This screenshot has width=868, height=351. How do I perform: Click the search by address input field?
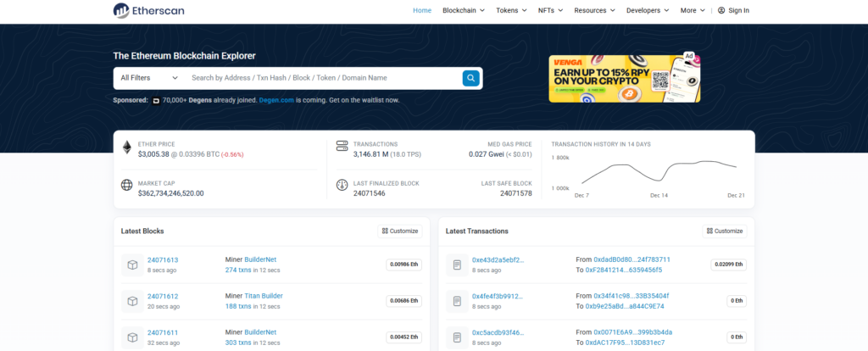coord(322,78)
